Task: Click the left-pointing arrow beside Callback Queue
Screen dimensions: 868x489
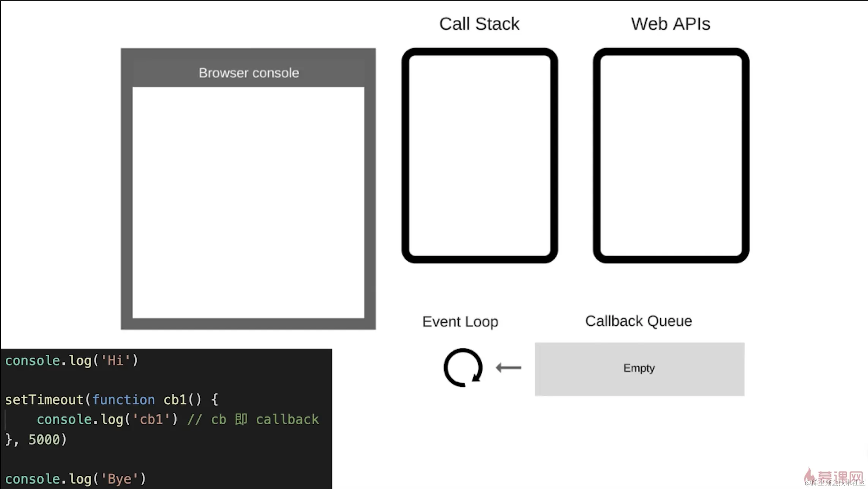Action: coord(508,368)
